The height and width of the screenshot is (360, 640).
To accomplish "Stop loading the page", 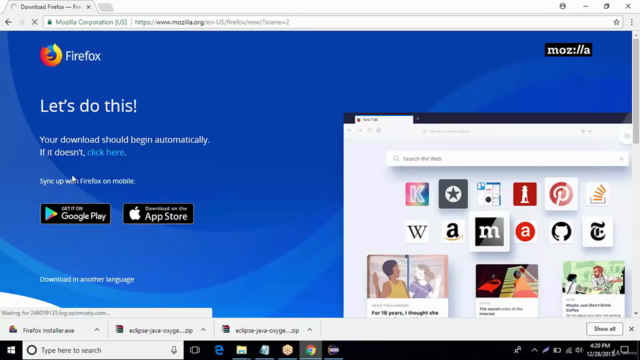I will tap(34, 22).
